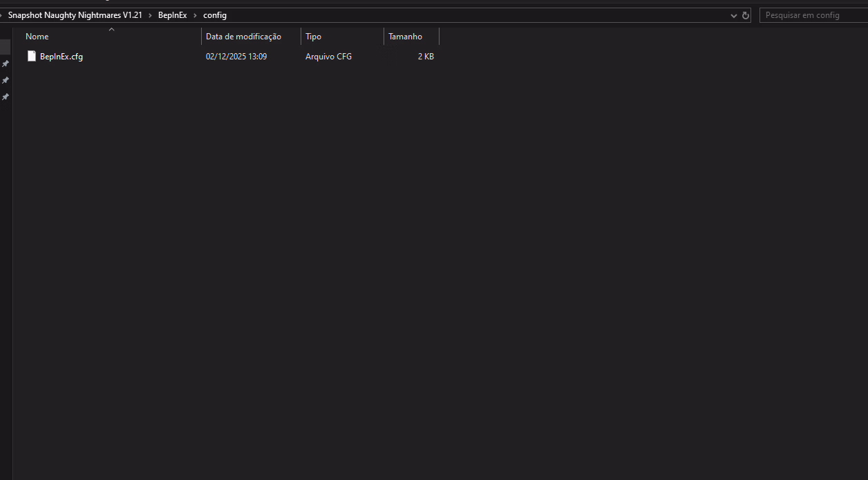Screen dimensions: 868x480
Task: Refresh the folder with the reload icon
Action: click(x=746, y=15)
